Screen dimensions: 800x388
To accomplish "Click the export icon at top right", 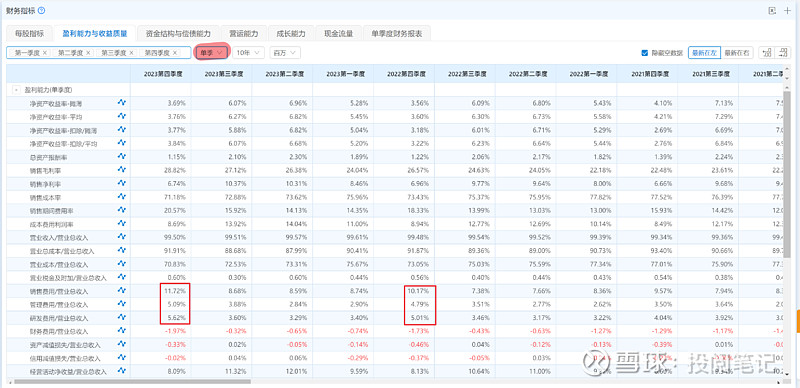I will tap(772, 10).
